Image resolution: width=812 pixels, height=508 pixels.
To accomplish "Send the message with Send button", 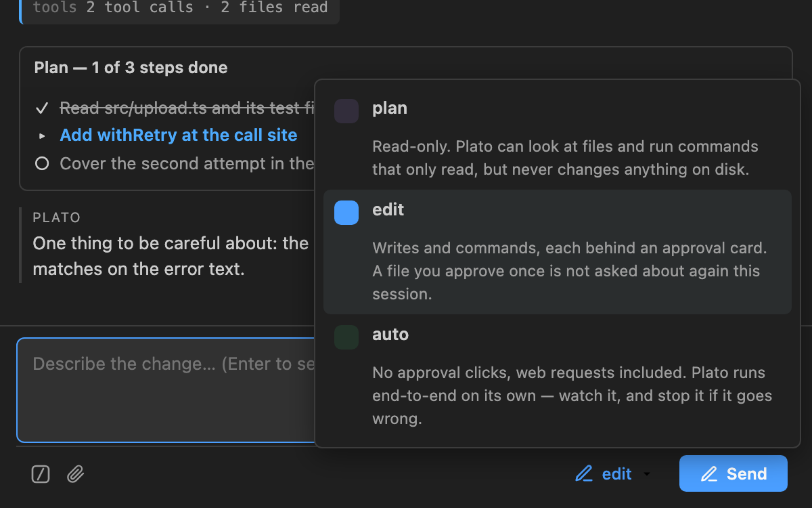I will click(x=734, y=473).
